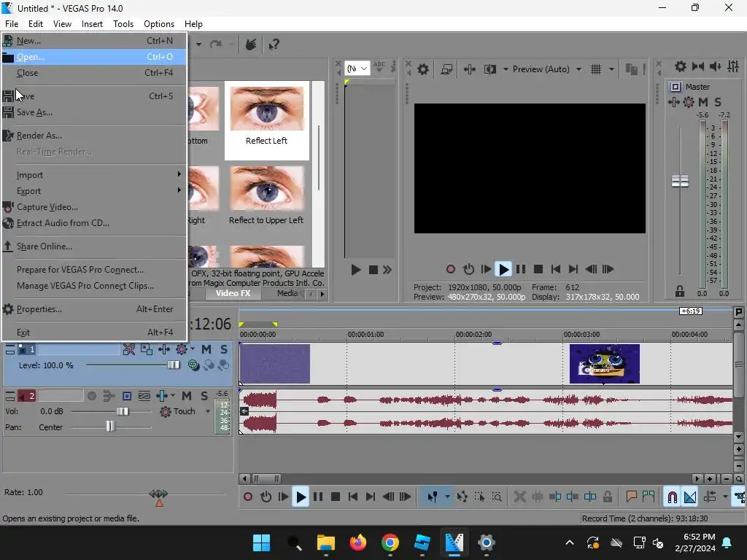Click Video Output FX icon in preview
The image size is (747, 560).
pos(470,69)
